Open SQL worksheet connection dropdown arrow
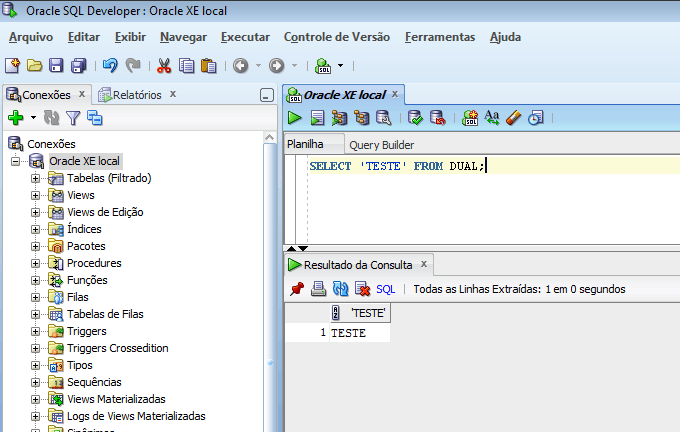 340,65
